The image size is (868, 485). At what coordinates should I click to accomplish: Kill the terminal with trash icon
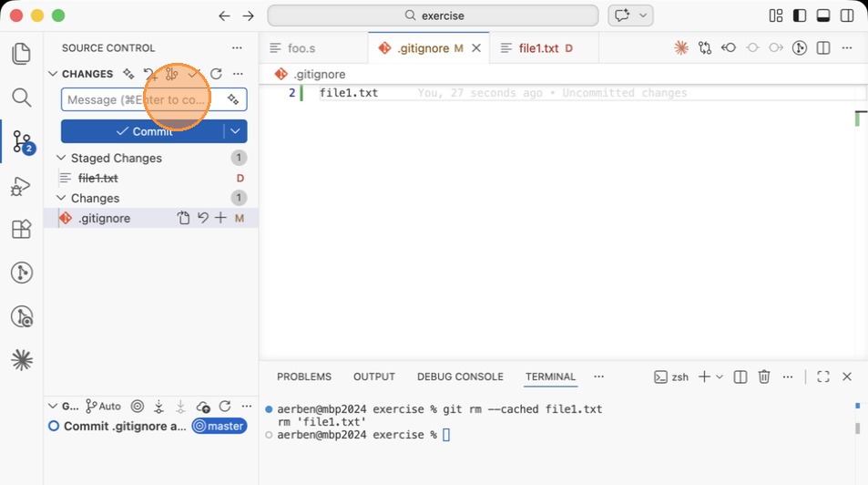[764, 377]
